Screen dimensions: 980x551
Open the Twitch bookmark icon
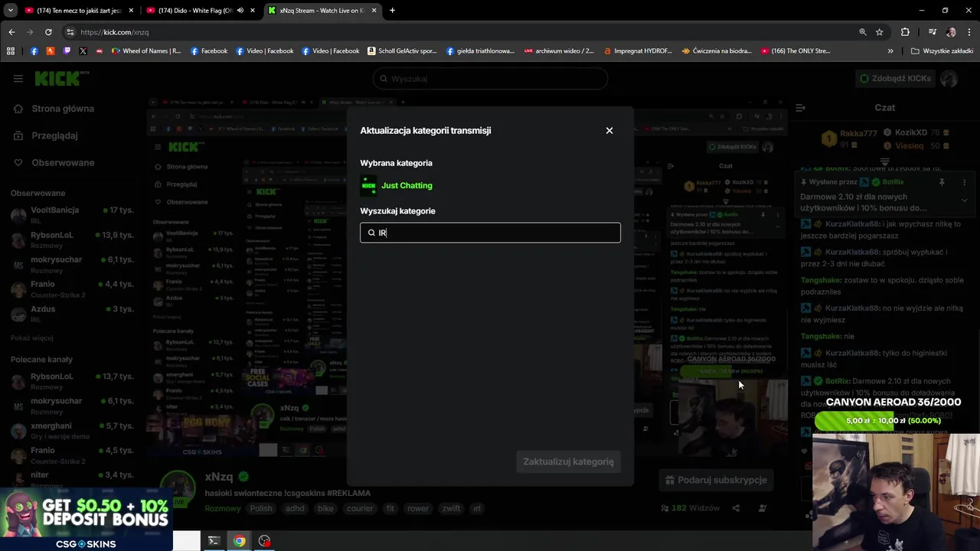[x=67, y=51]
